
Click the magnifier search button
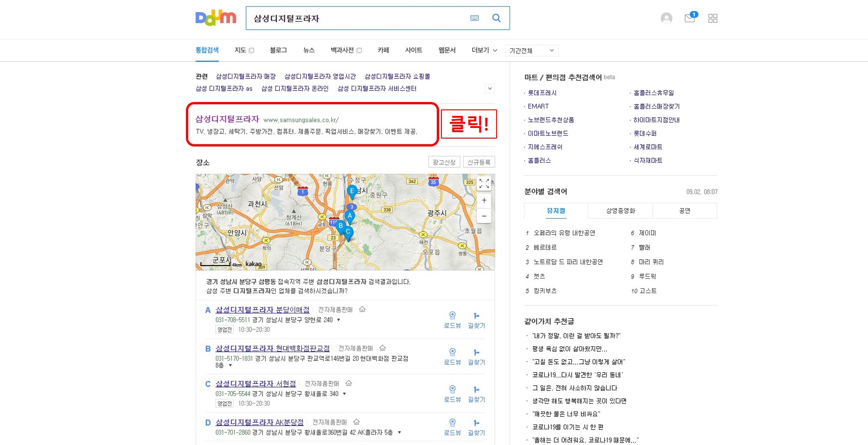click(496, 18)
